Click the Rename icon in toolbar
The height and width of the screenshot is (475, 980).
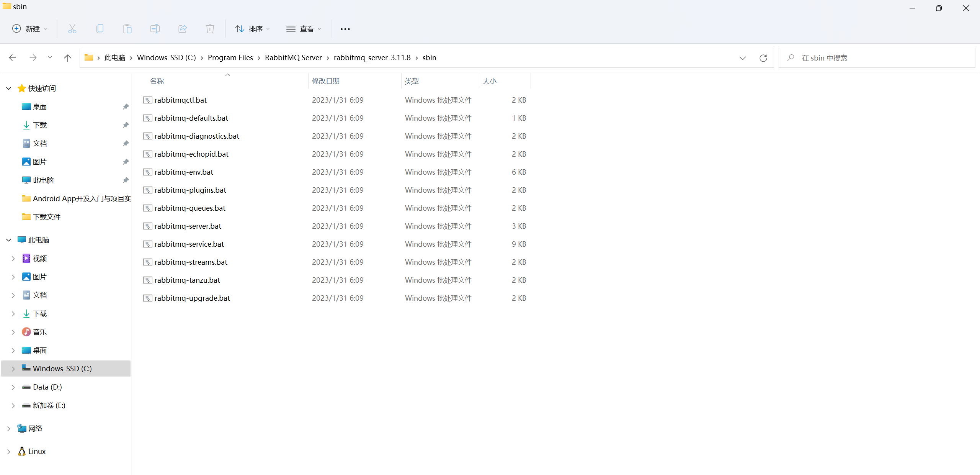[155, 29]
